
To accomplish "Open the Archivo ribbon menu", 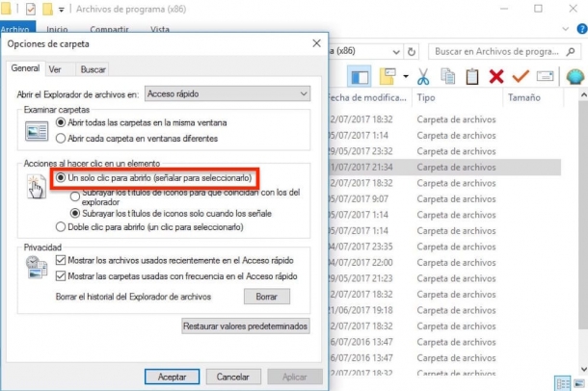I will point(15,27).
